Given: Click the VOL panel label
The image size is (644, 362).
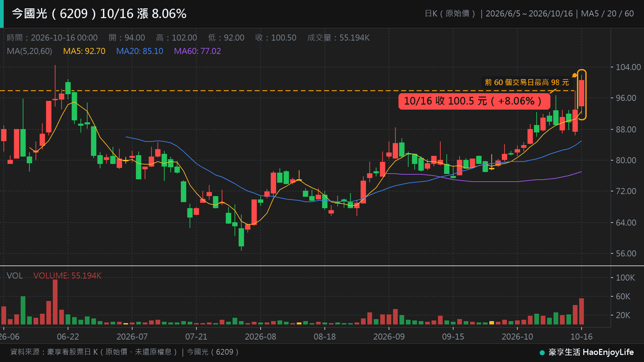Looking at the screenshot, I should pos(15,276).
